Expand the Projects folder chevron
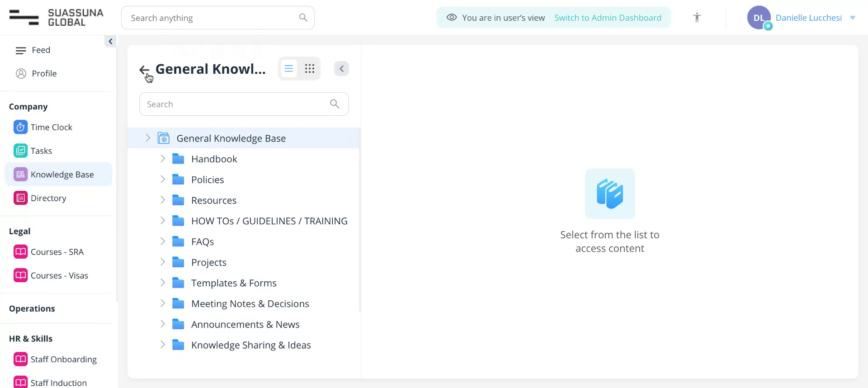This screenshot has height=388, width=868. pos(163,262)
